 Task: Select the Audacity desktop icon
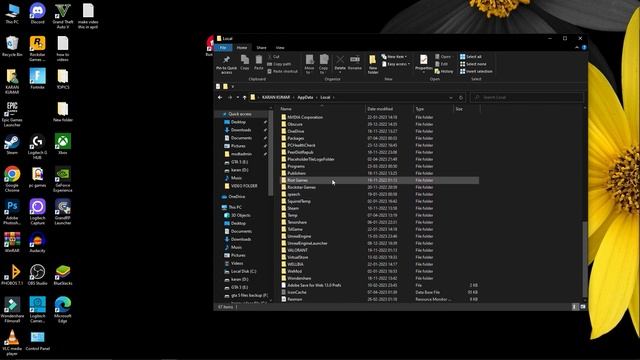pos(38,242)
